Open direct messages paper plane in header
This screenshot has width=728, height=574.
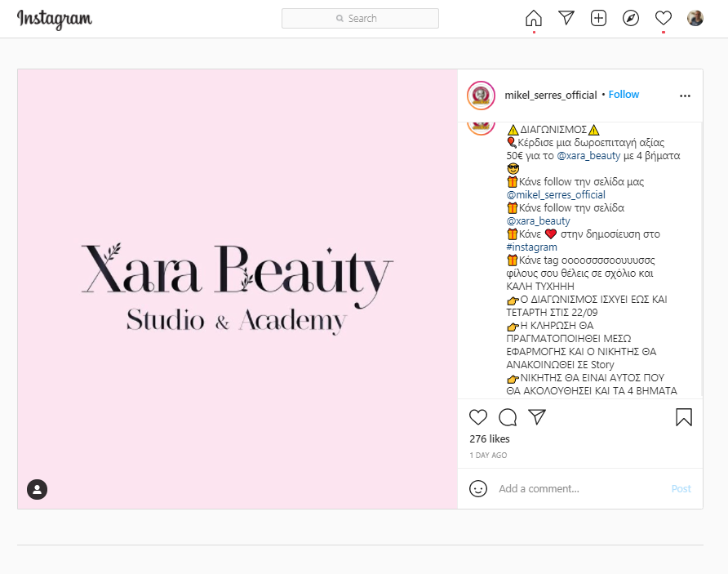pyautogui.click(x=566, y=18)
